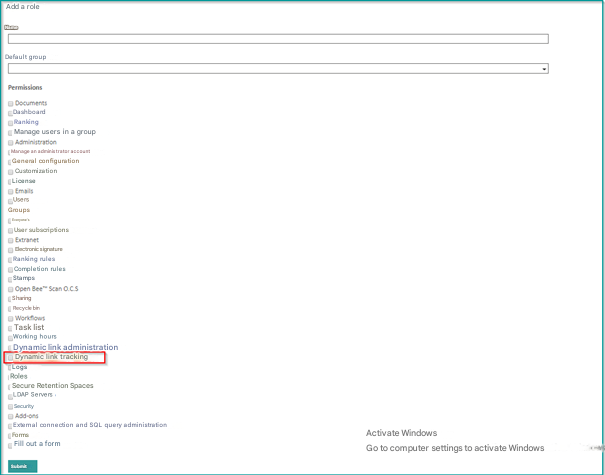605x475 pixels.
Task: Check the Ranking permission box
Action: (x=10, y=123)
